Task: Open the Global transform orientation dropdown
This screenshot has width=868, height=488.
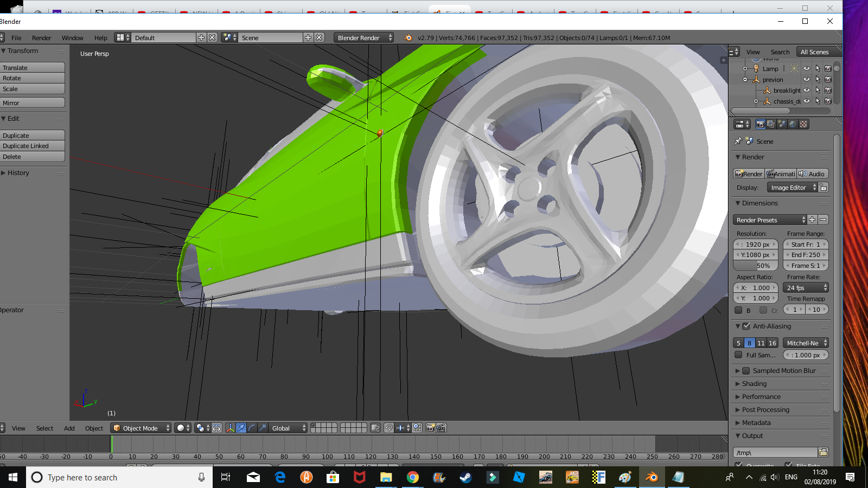Action: (288, 428)
